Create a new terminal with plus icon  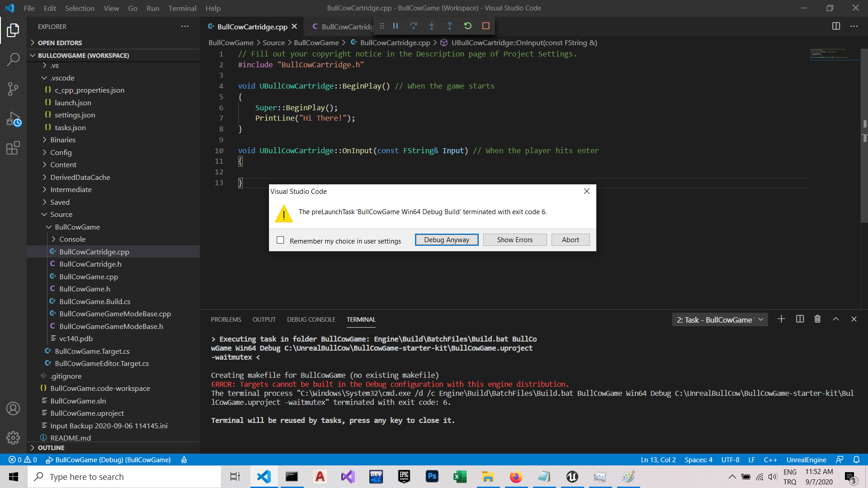click(x=781, y=319)
